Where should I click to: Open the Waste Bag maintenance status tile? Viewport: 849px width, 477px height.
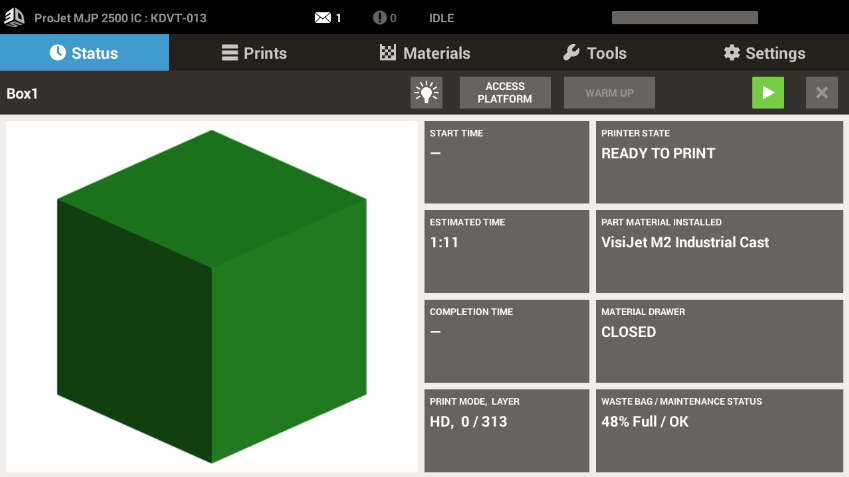(x=719, y=430)
